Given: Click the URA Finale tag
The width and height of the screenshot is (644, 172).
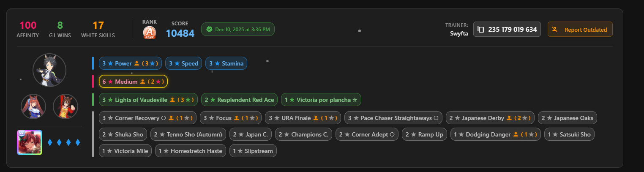Looking at the screenshot, I should pyautogui.click(x=304, y=118).
